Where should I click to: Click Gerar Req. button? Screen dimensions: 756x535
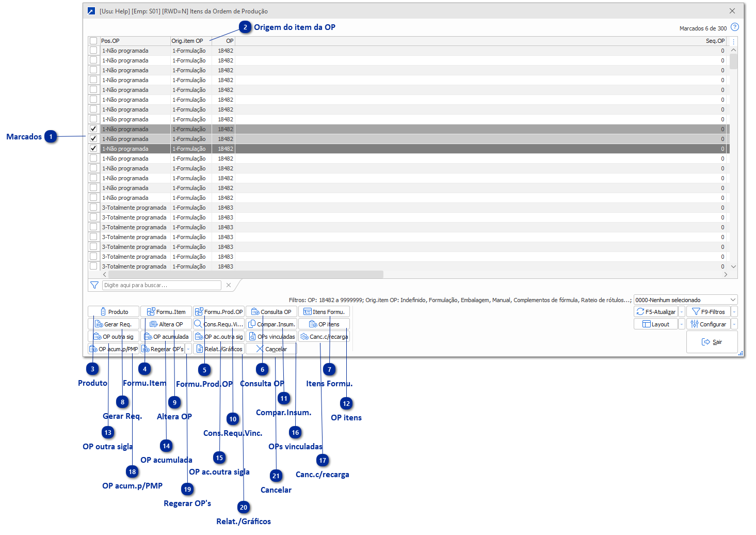point(114,324)
